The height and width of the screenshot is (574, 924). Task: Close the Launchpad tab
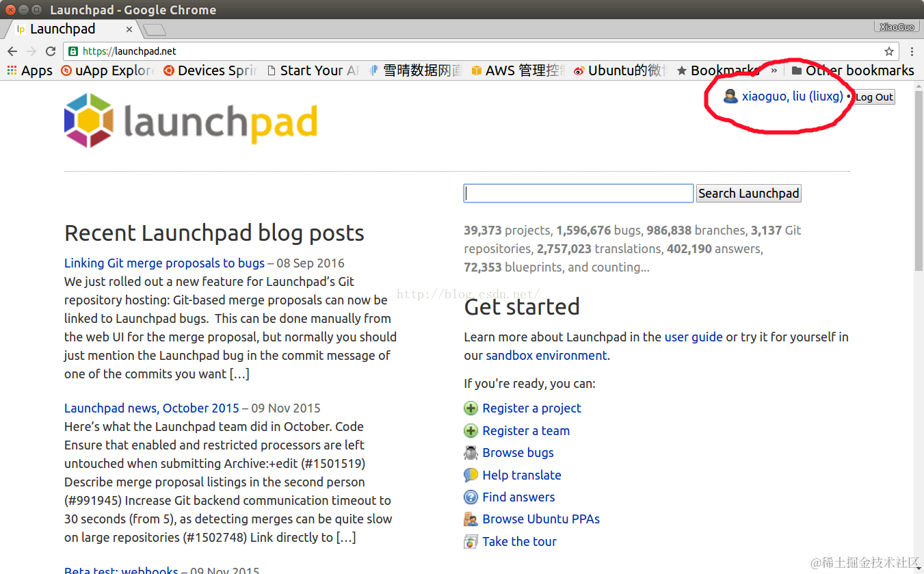click(x=129, y=29)
